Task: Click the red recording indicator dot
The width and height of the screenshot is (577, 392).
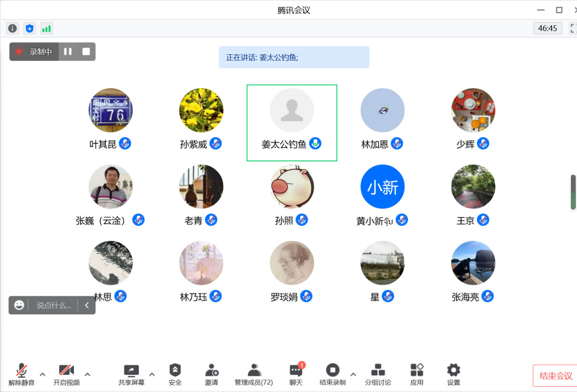Action: (x=19, y=51)
